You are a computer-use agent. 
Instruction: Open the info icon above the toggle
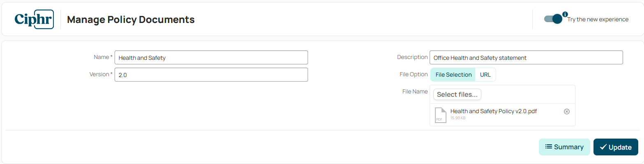point(565,14)
